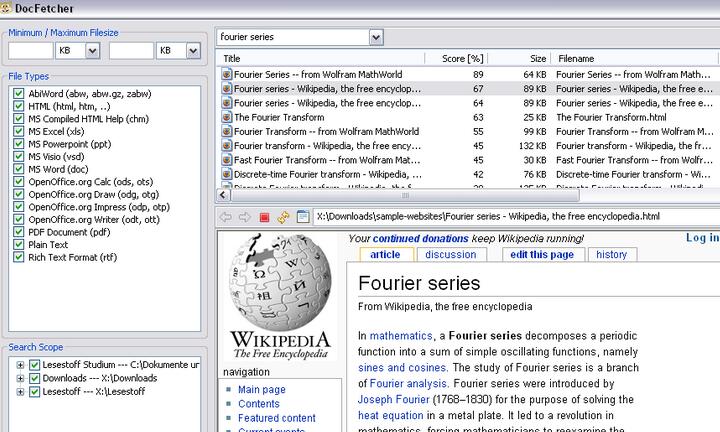The width and height of the screenshot is (720, 432).
Task: Expand Downloads tree node
Action: pos(20,378)
